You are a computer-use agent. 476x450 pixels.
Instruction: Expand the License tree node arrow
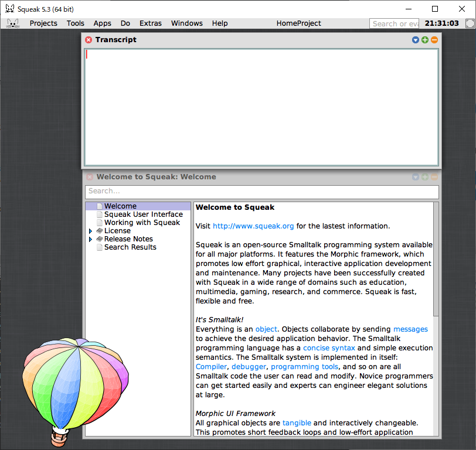pyautogui.click(x=90, y=231)
